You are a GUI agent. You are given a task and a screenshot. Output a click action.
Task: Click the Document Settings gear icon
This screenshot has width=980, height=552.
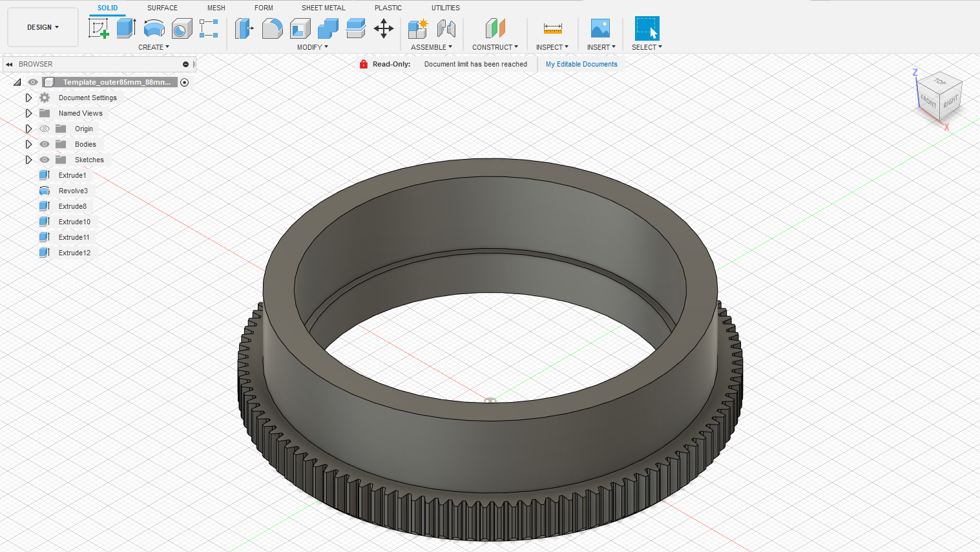[45, 98]
